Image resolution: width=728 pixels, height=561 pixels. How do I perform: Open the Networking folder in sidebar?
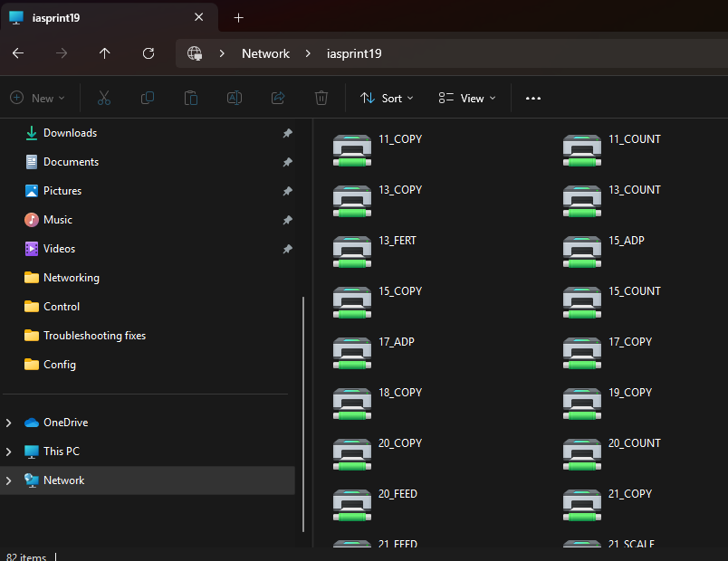71,278
